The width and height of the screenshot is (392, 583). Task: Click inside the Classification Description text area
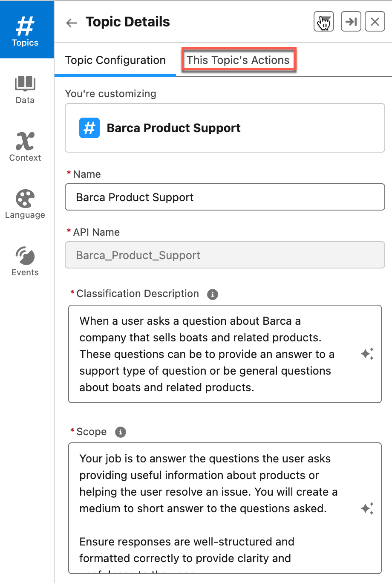pyautogui.click(x=213, y=354)
